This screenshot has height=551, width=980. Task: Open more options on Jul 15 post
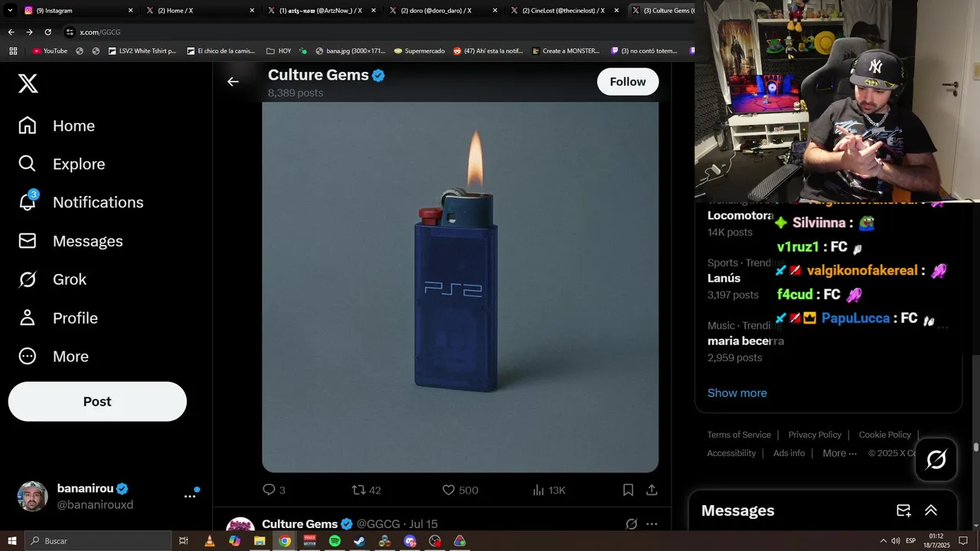(652, 524)
